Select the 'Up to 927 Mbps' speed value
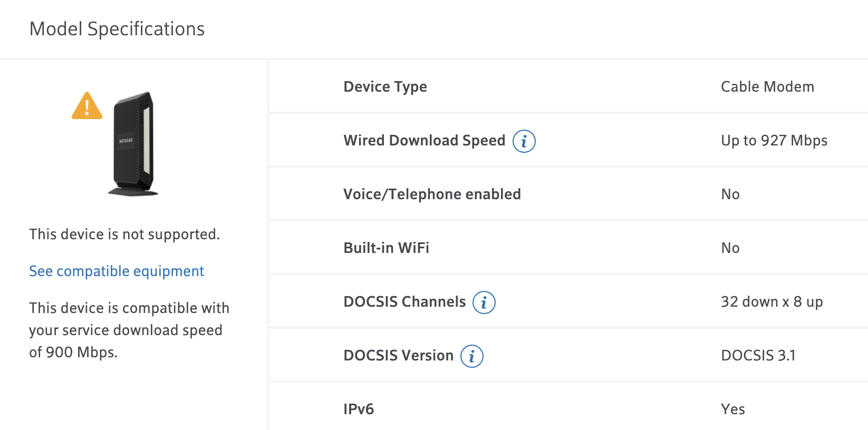Image resolution: width=868 pixels, height=430 pixels. [774, 141]
